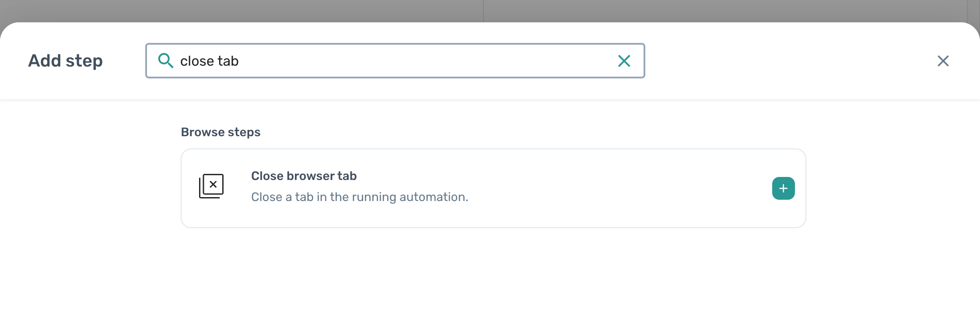Screen dimensions: 980x325
Task: Click the "Close a tab in the running automation" description
Action: 359,197
